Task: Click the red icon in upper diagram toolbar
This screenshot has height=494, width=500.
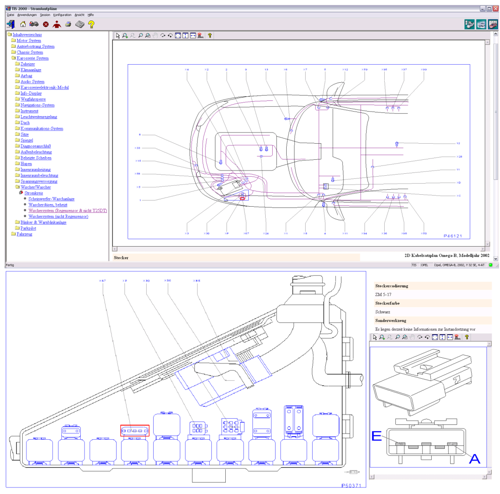Action: click(x=200, y=35)
